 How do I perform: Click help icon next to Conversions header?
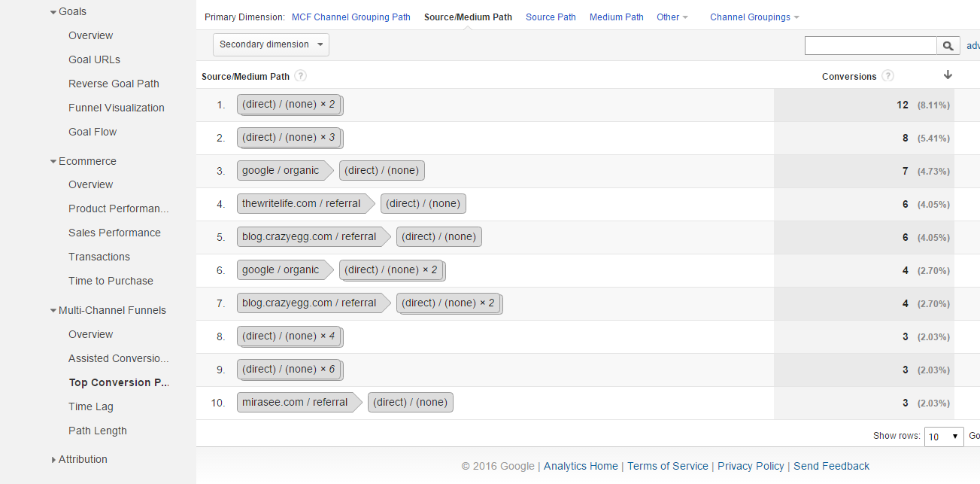(x=888, y=76)
